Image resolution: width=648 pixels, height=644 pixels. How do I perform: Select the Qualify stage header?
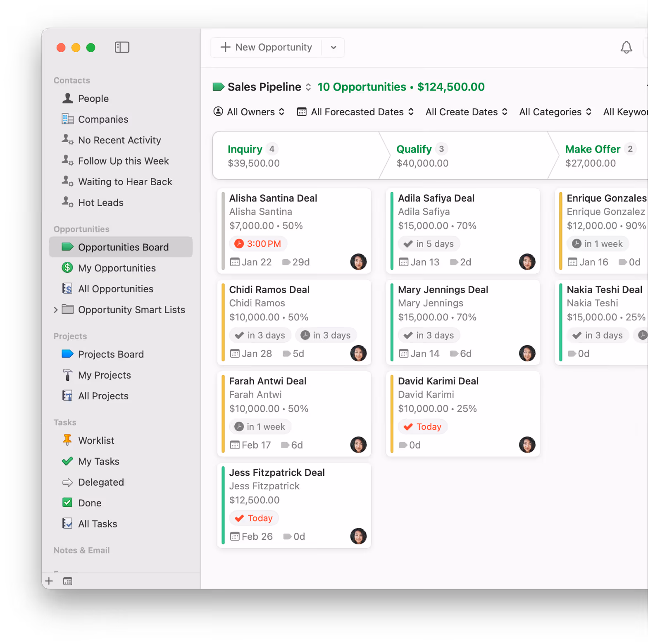tap(469, 155)
